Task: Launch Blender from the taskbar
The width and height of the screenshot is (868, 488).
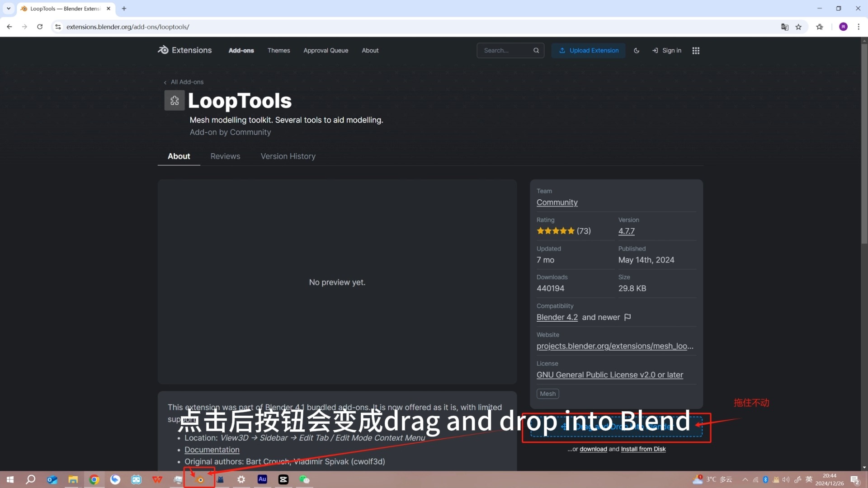Action: [199, 480]
